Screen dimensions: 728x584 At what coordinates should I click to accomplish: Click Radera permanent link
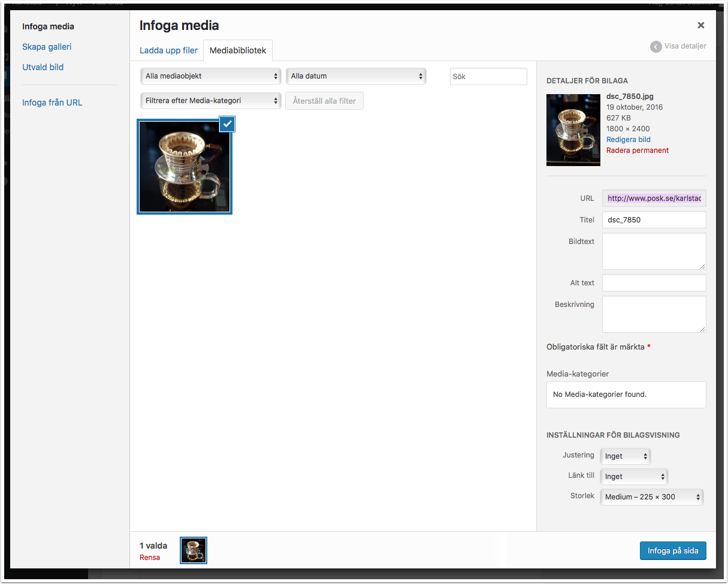click(x=637, y=150)
